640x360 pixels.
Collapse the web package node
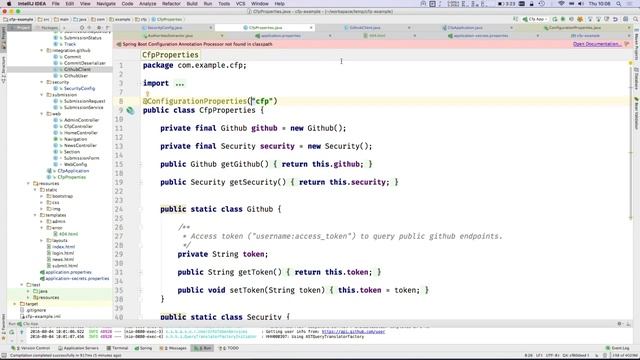pos(42,114)
